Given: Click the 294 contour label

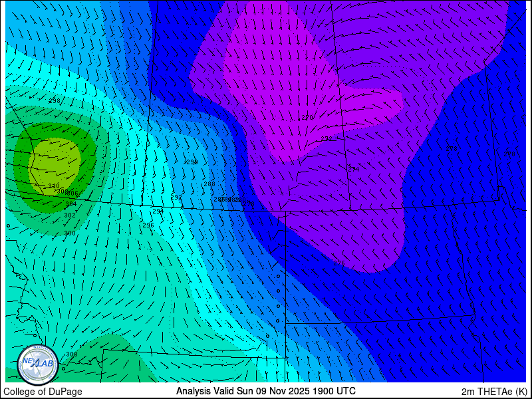Looking at the screenshot, I should click(158, 211).
